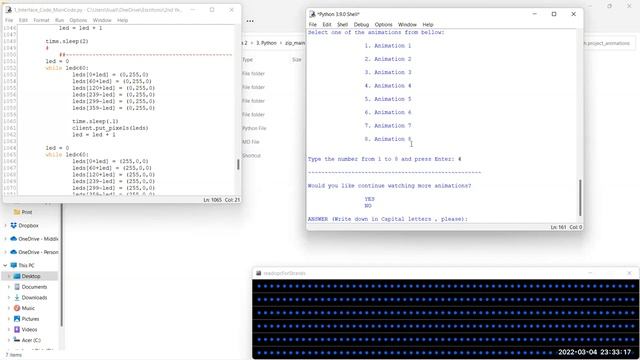The width and height of the screenshot is (640, 360).
Task: Click the 3.Python breadcrumb in Explorer address bar
Action: (266, 43)
